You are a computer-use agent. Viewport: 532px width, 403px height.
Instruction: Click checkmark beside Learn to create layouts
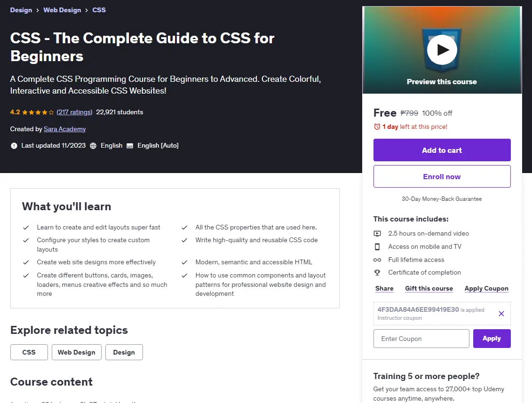tap(26, 228)
